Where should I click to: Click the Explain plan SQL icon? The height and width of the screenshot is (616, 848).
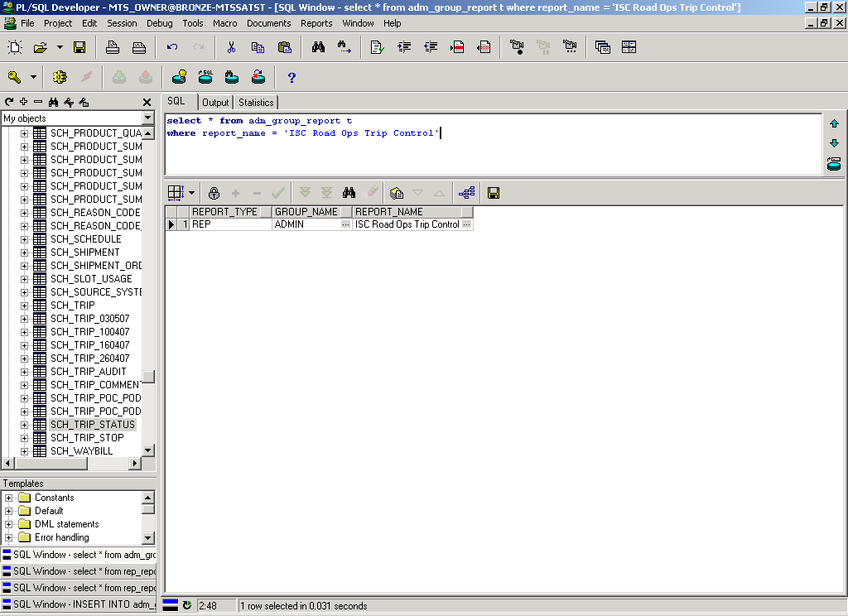pos(205,77)
